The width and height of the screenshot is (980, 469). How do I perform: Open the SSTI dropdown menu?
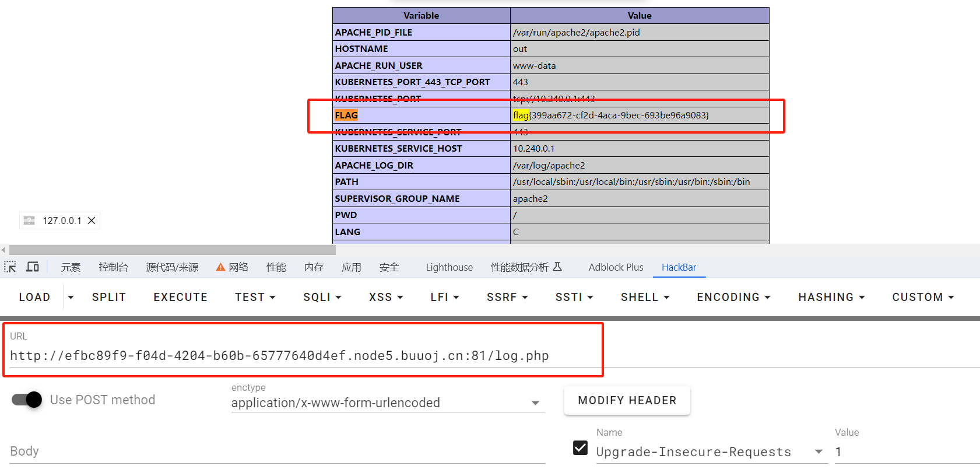pos(574,297)
